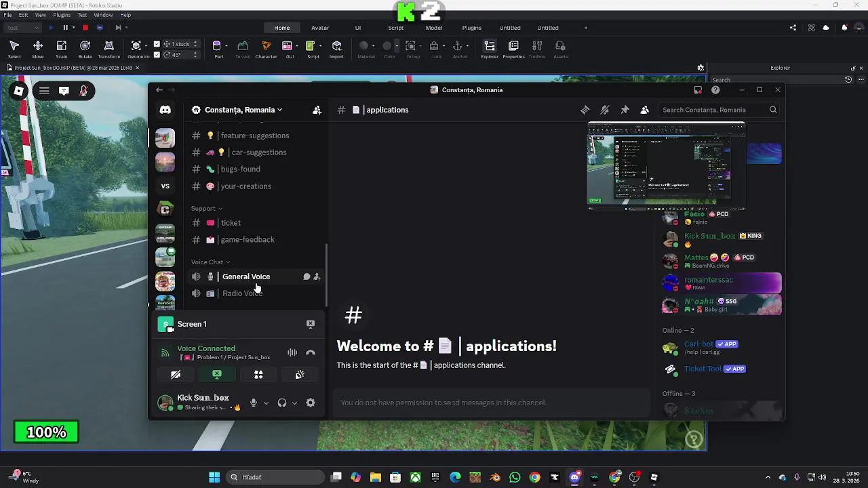Click the Roblox Studio share icon

pos(793,28)
